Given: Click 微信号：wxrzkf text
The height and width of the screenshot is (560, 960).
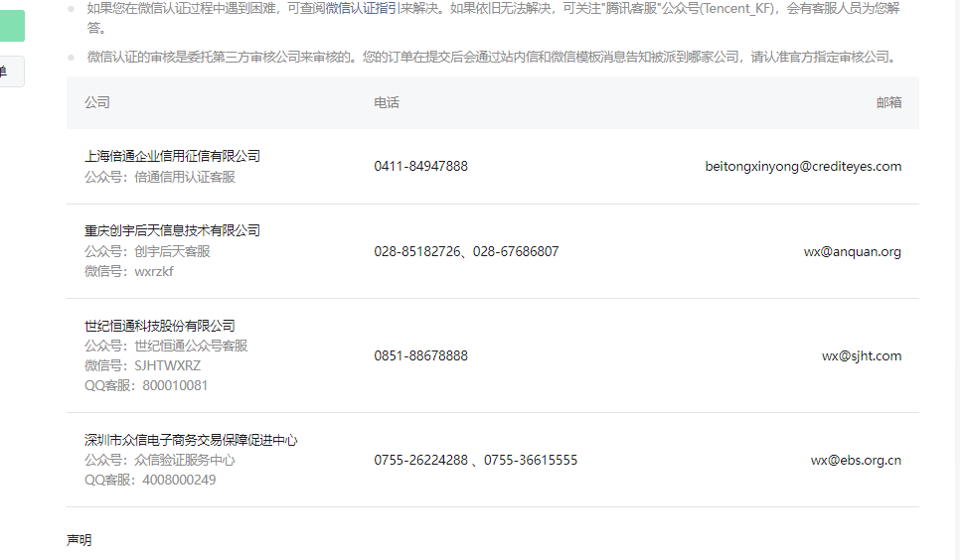Looking at the screenshot, I should coord(128,271).
